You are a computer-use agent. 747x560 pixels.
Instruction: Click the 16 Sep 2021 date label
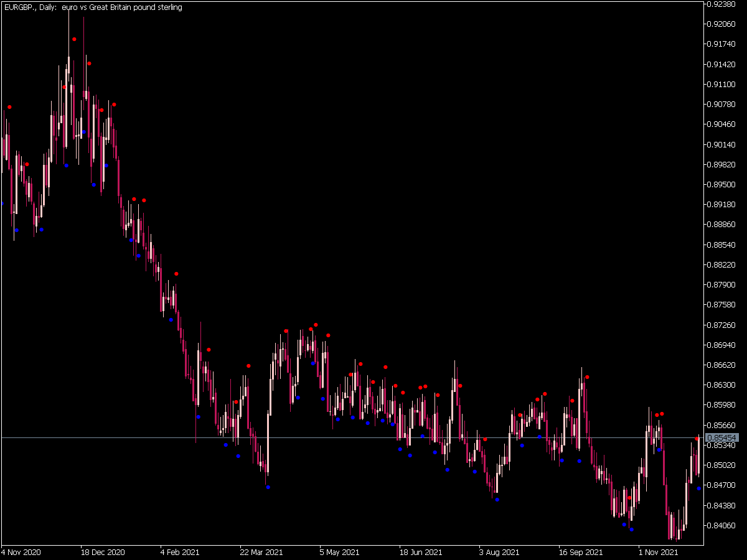(x=581, y=552)
